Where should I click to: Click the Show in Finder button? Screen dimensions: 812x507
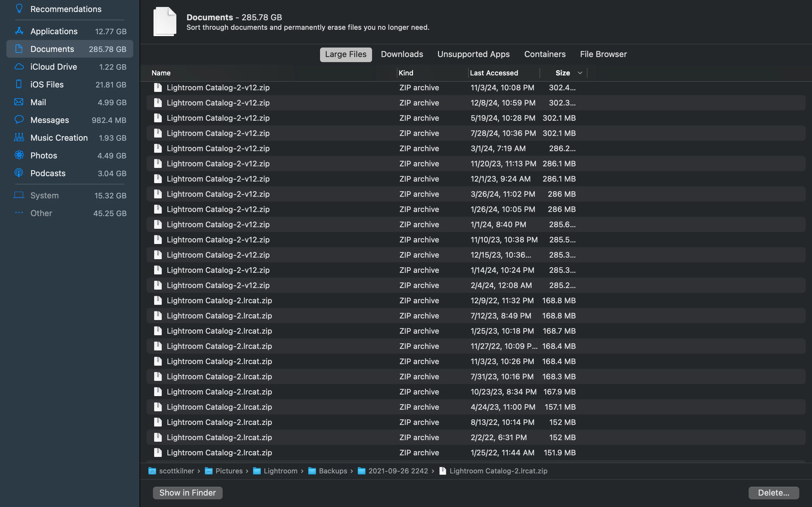click(x=187, y=492)
